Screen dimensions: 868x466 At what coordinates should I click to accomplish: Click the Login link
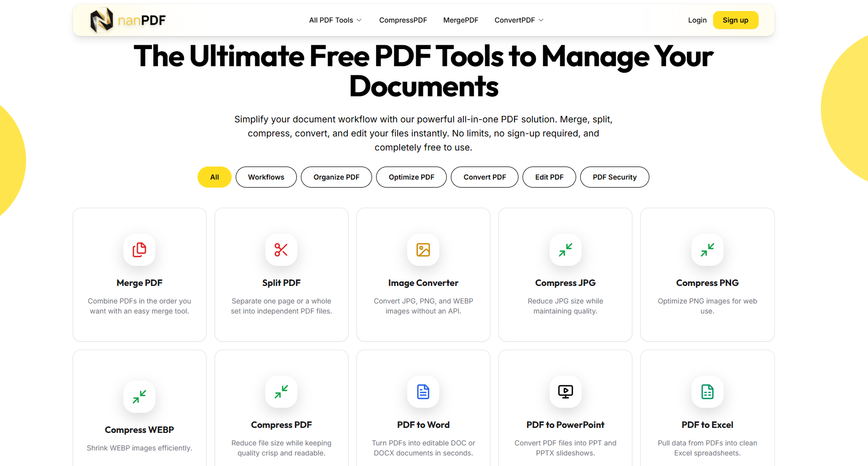(698, 20)
